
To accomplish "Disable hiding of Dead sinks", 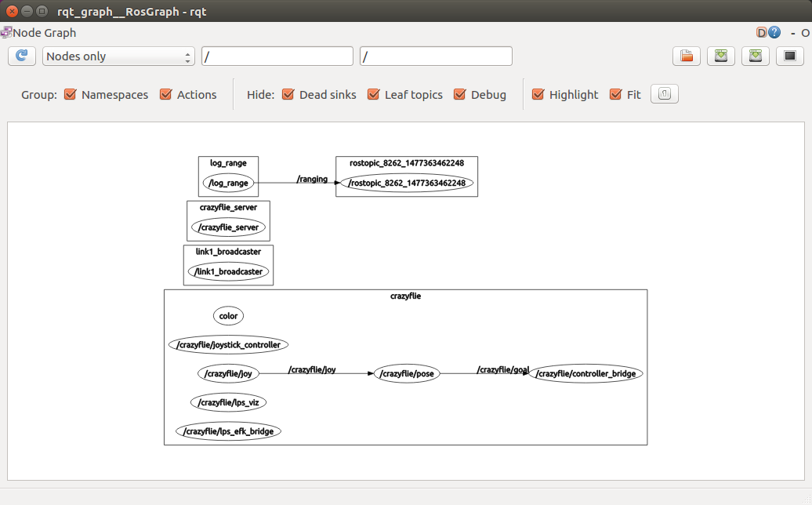I will coord(288,95).
